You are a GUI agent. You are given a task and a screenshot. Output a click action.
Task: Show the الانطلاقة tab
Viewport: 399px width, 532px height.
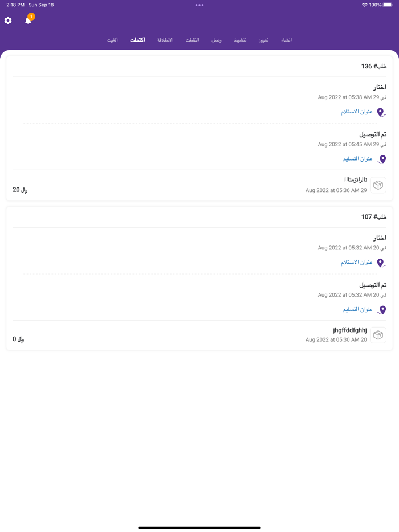[x=165, y=40]
